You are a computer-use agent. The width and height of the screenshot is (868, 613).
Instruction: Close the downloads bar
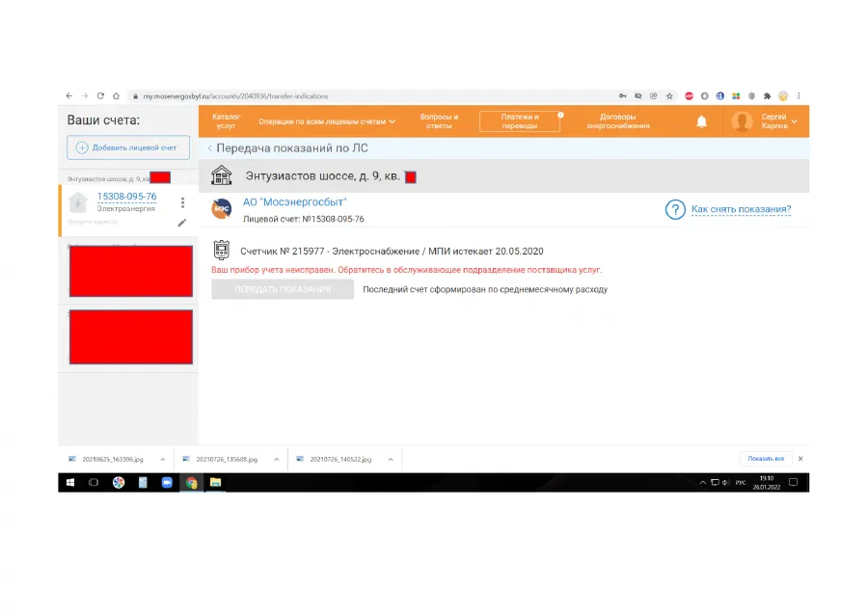[x=800, y=459]
